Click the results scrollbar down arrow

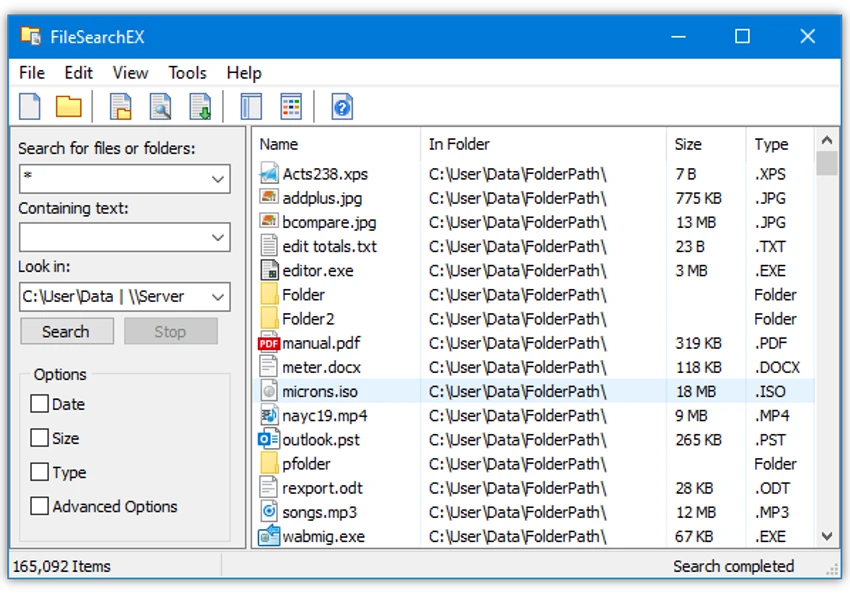tap(827, 537)
